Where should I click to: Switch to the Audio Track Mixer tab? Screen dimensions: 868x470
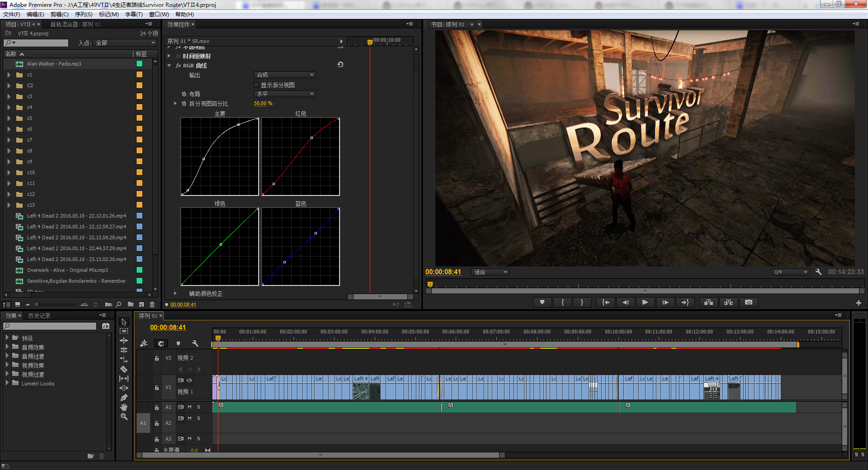point(75,24)
